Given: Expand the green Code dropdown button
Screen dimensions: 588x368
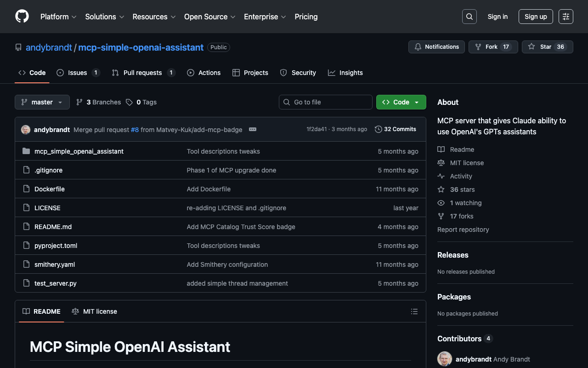Looking at the screenshot, I should [x=401, y=102].
